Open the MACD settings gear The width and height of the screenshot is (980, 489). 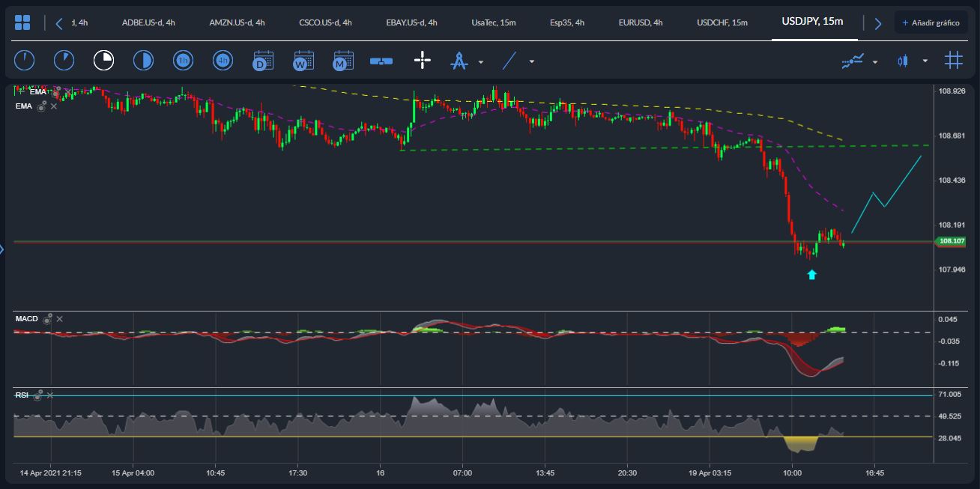pos(47,318)
